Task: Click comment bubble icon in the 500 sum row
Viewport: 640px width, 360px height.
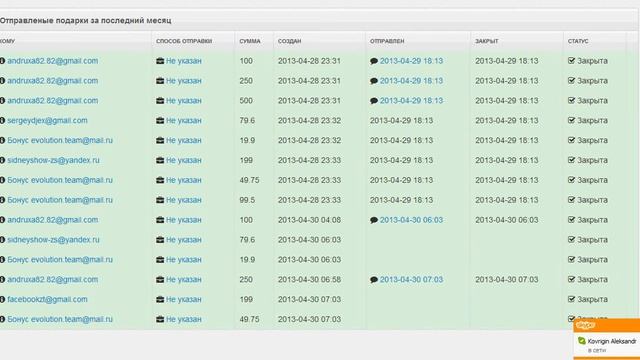Action: point(374,101)
